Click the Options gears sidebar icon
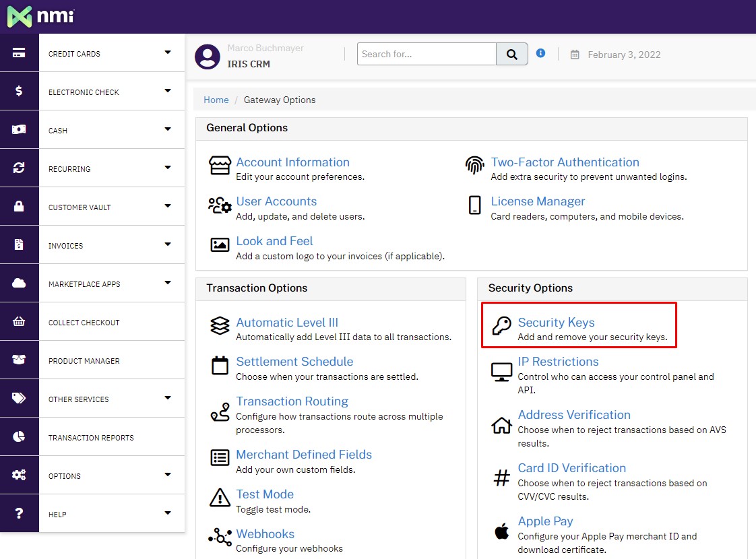 pos(19,475)
